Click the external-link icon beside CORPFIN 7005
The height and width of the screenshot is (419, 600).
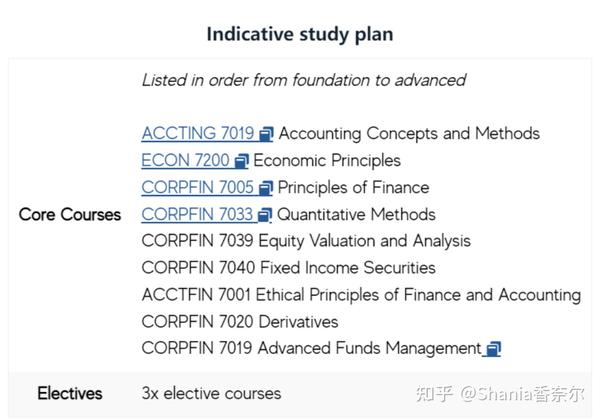click(266, 188)
